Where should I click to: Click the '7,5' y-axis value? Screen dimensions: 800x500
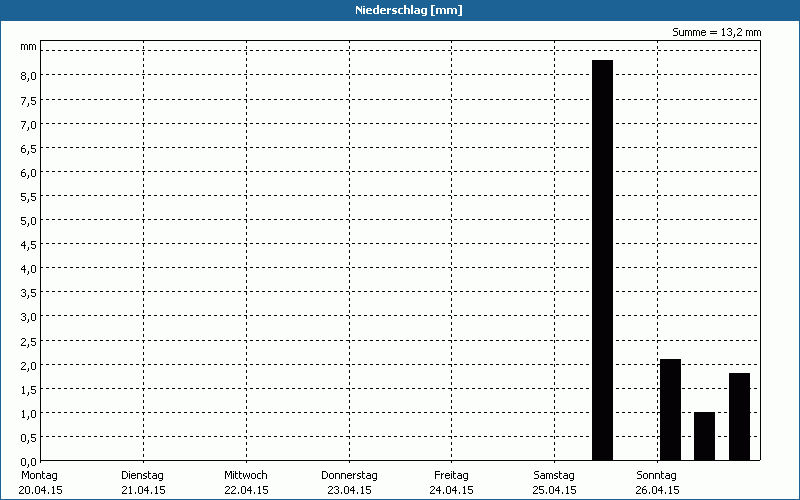pos(29,101)
